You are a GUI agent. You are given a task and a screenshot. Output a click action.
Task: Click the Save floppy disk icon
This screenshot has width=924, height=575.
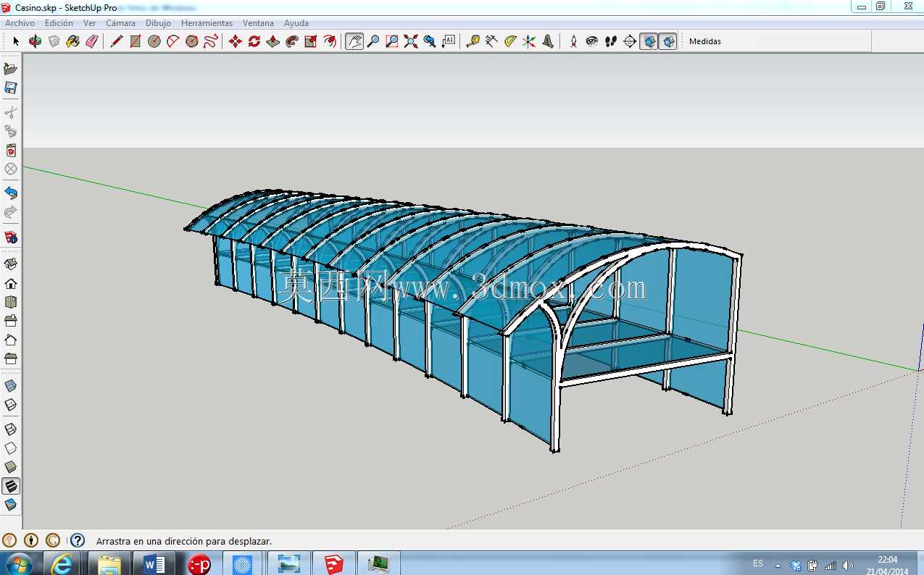pyautogui.click(x=11, y=88)
